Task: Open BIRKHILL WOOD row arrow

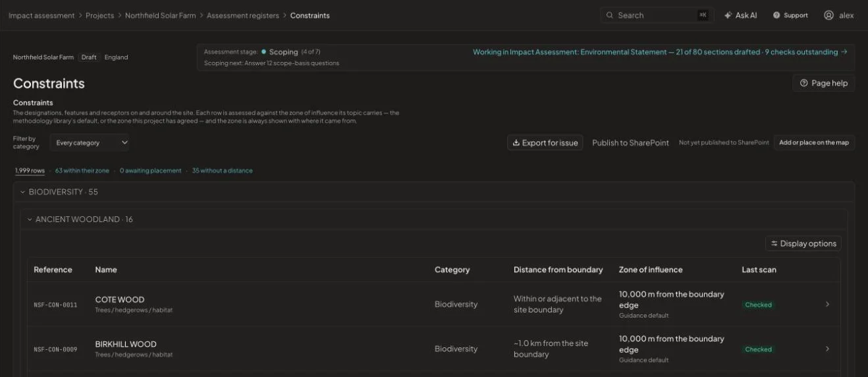Action: (x=827, y=349)
